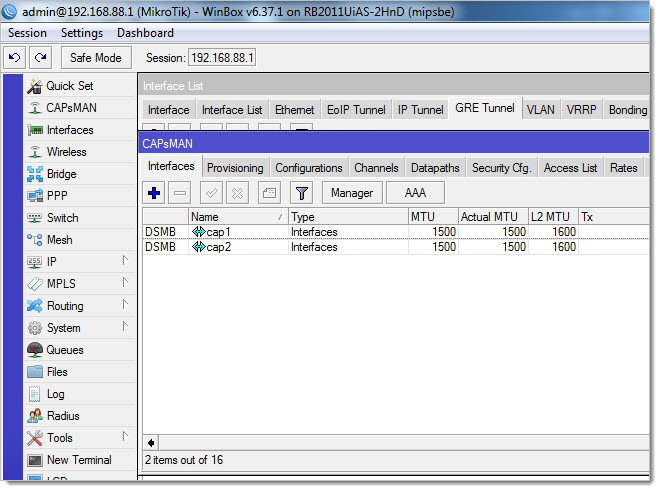Click the disable X icon

[x=237, y=193]
